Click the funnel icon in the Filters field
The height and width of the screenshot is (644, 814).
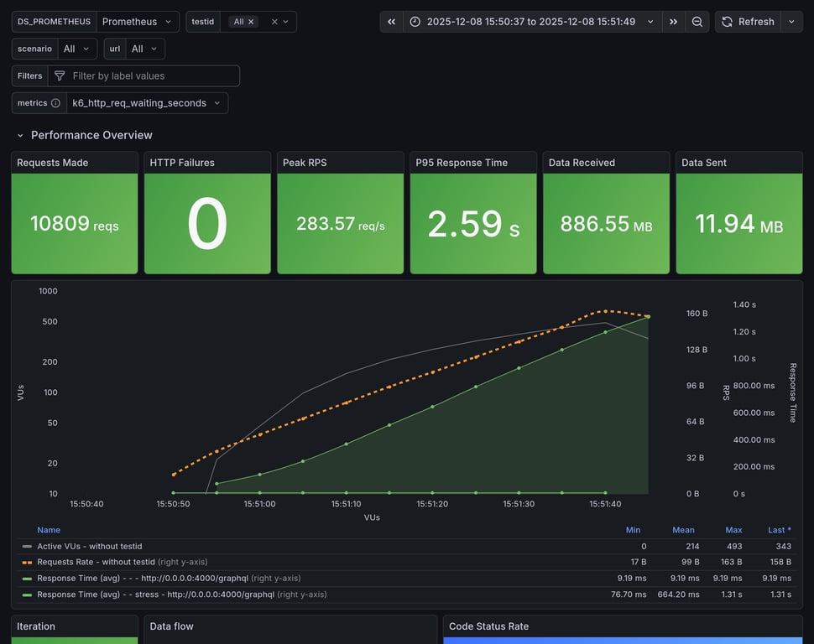pyautogui.click(x=59, y=75)
